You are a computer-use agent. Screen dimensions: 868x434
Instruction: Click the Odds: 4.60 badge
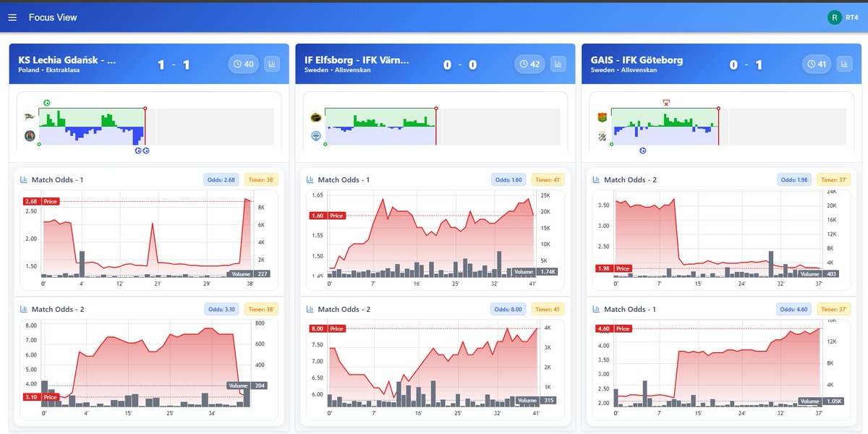794,309
